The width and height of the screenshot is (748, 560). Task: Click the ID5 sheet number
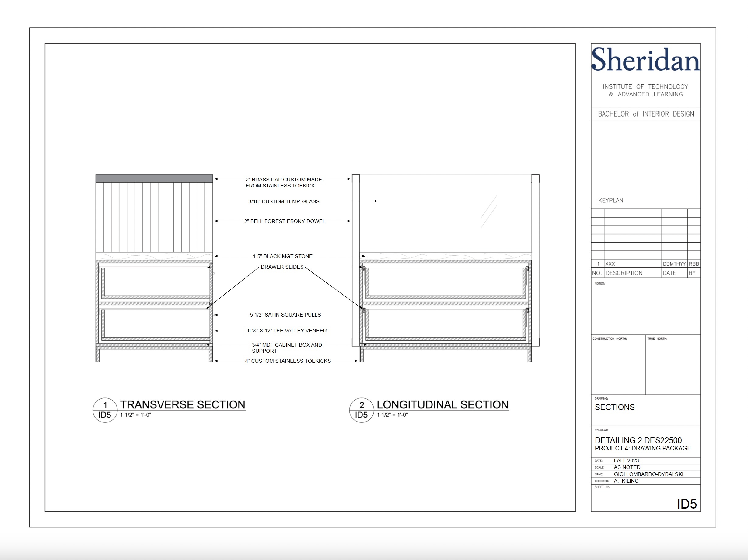[x=687, y=504]
